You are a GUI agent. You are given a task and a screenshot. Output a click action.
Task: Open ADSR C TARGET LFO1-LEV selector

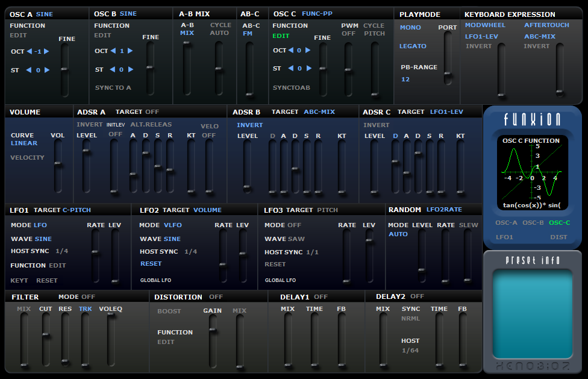click(x=446, y=111)
